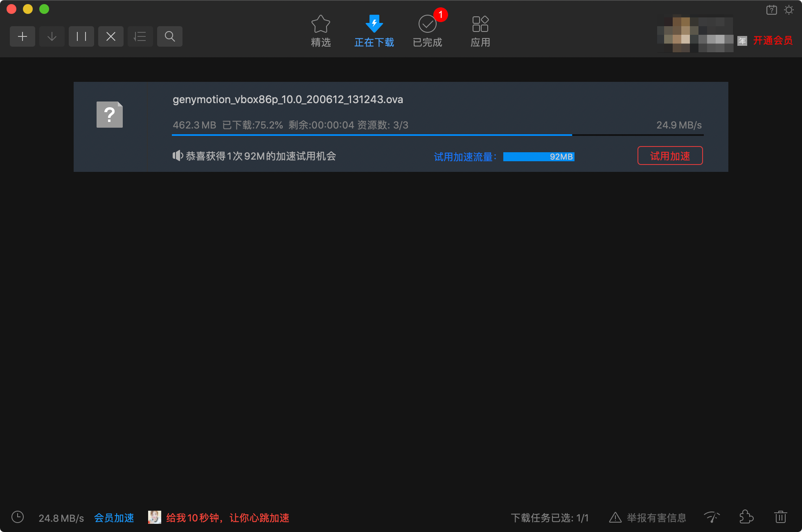Click the 试用加速流量 label
This screenshot has width=802, height=532.
[465, 157]
